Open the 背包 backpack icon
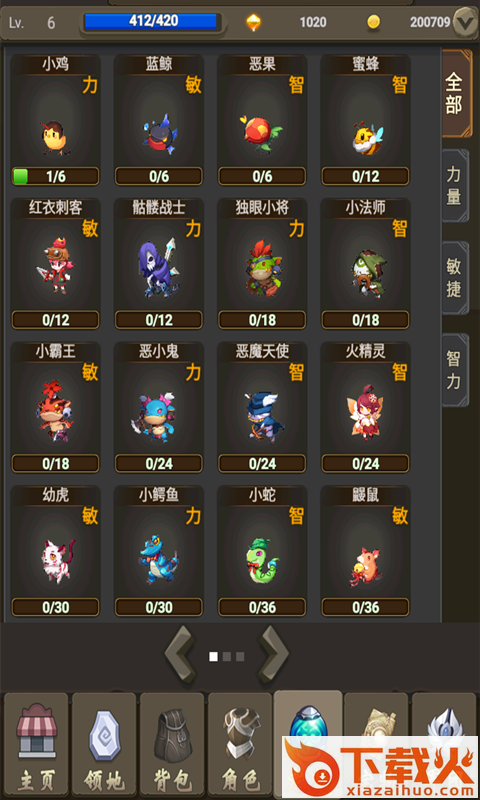This screenshot has width=480, height=800. [172, 744]
